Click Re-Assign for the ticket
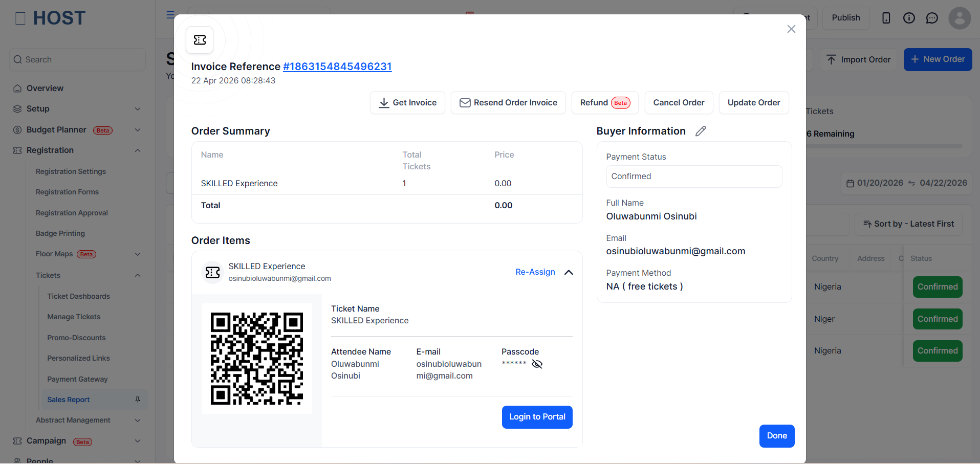Screen dimensions: 980x464 535,272
